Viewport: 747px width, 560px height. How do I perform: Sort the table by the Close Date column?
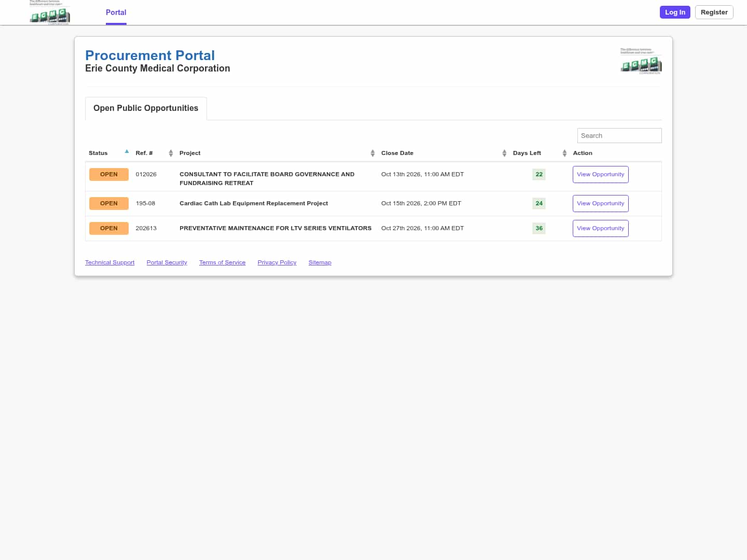point(444,153)
